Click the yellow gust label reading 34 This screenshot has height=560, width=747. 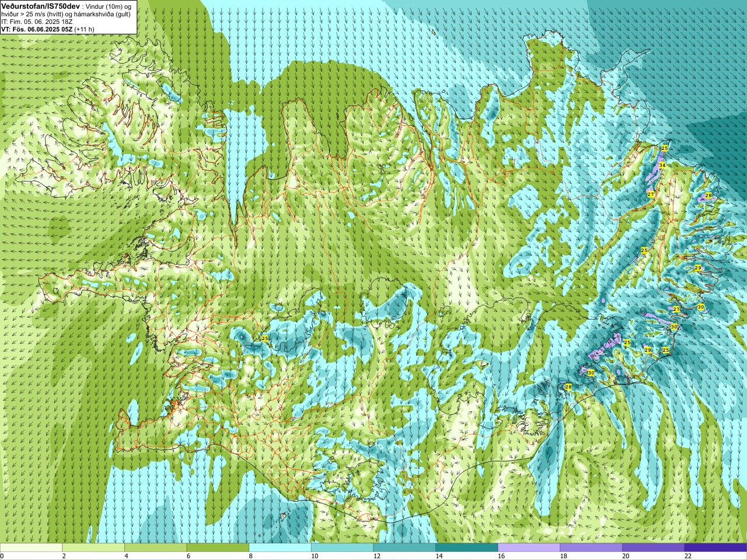pos(662,166)
